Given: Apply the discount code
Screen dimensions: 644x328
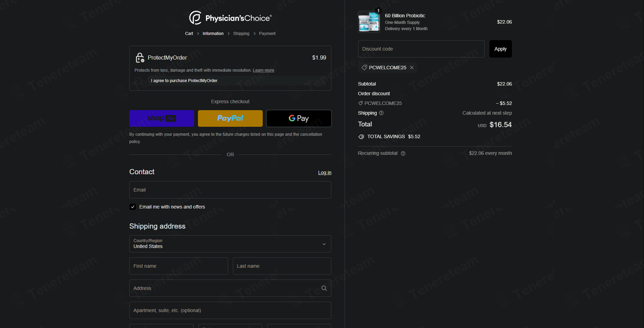Looking at the screenshot, I should coord(501,49).
